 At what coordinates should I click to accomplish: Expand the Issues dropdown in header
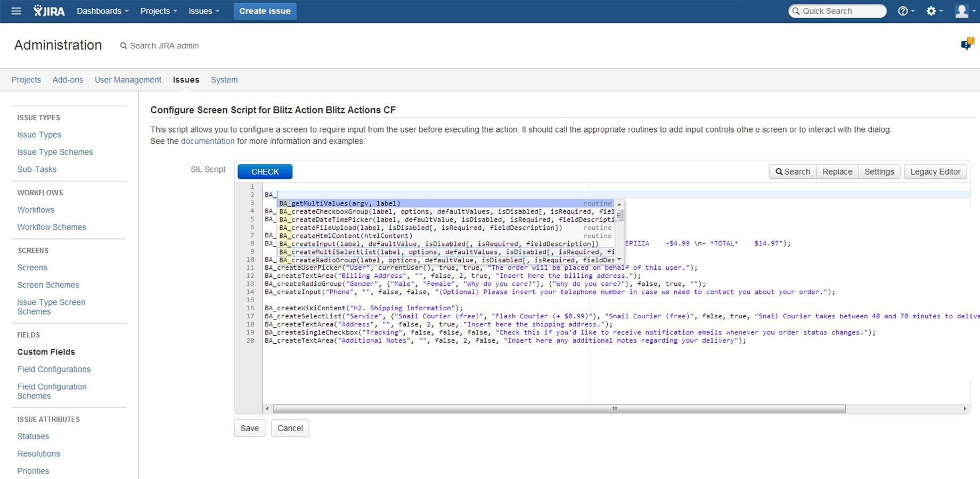click(x=204, y=11)
